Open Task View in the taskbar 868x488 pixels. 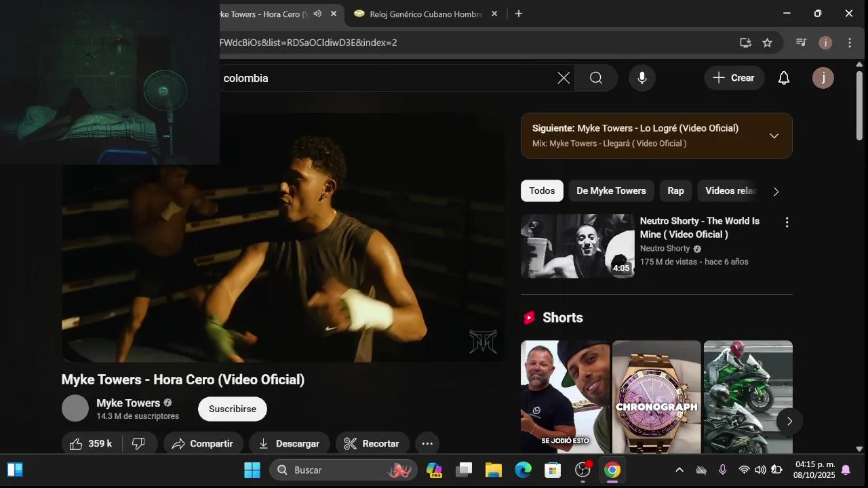464,470
